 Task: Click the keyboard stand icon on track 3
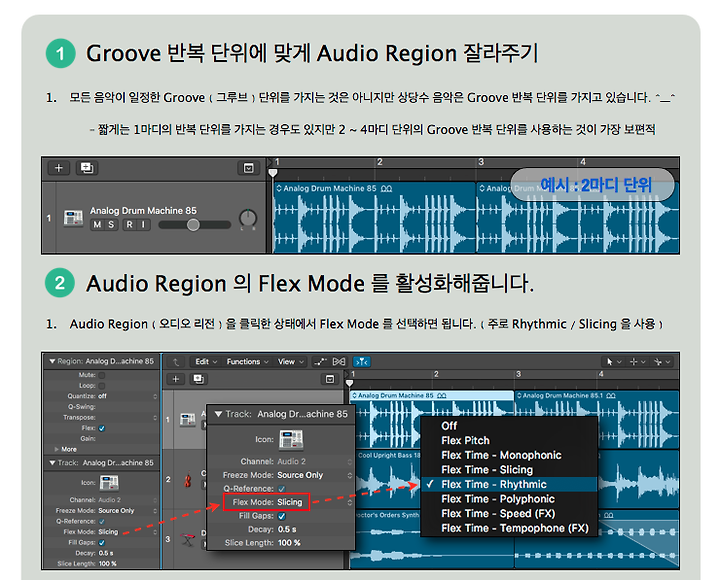[x=187, y=539]
